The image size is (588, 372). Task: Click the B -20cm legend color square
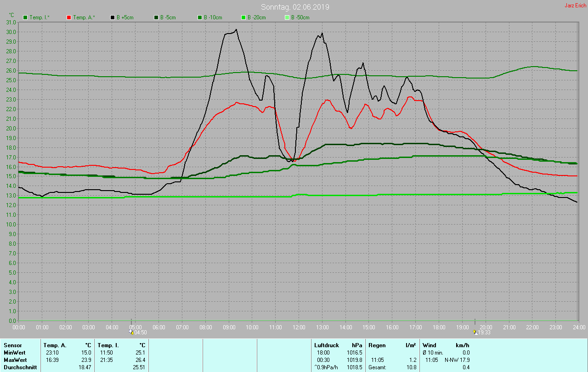click(x=243, y=17)
